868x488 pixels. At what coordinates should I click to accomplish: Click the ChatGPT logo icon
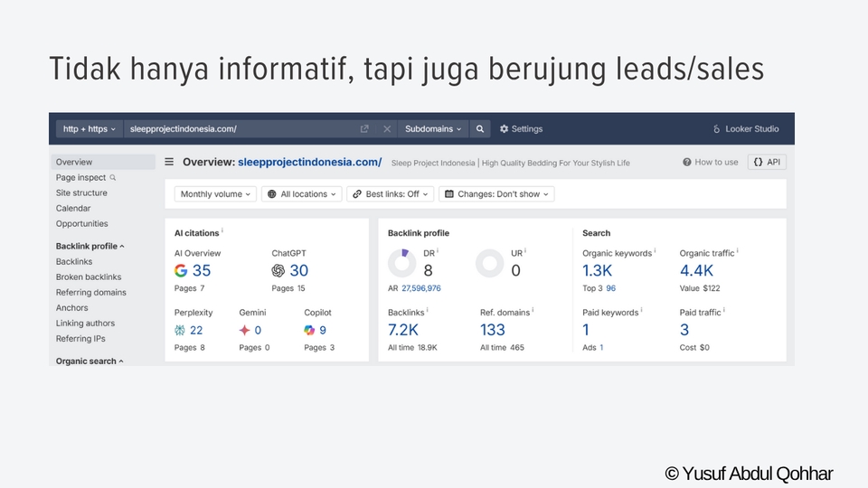coord(278,270)
